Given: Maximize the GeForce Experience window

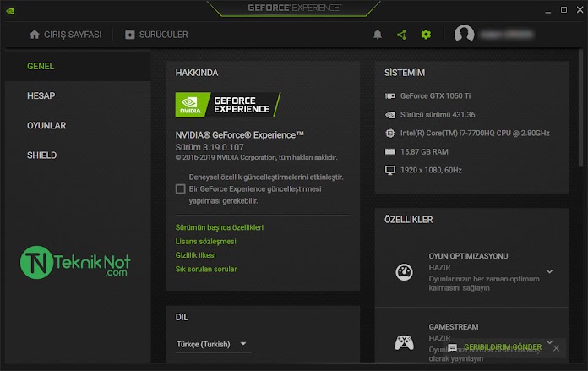Looking at the screenshot, I should (x=563, y=10).
